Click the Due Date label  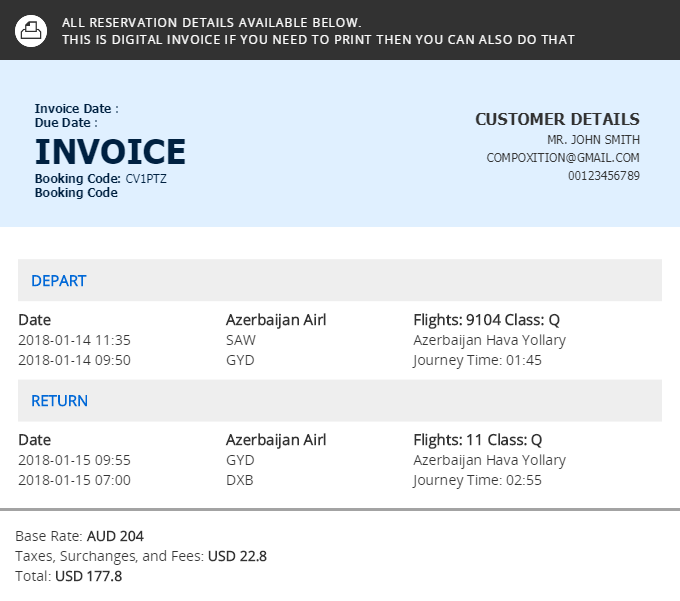[x=66, y=123]
